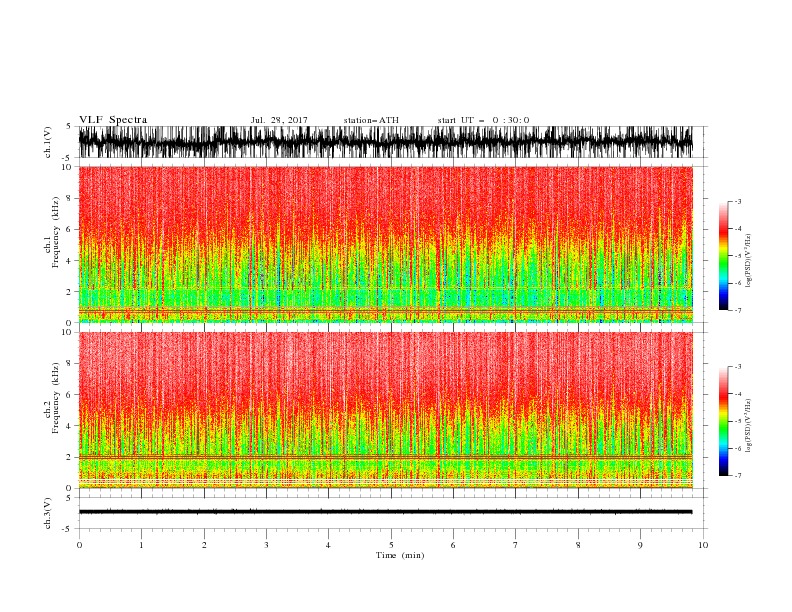Click the "0" tick on the time axis
The image size is (792, 612).
tap(79, 545)
